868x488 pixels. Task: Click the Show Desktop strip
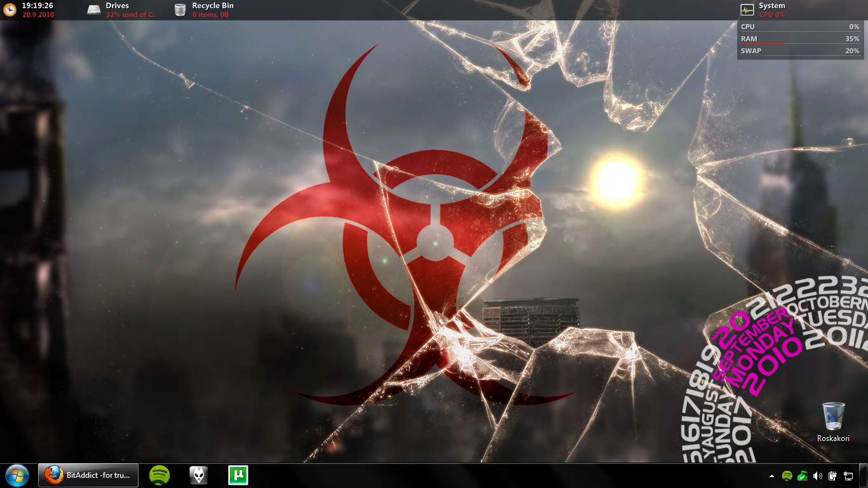864,476
